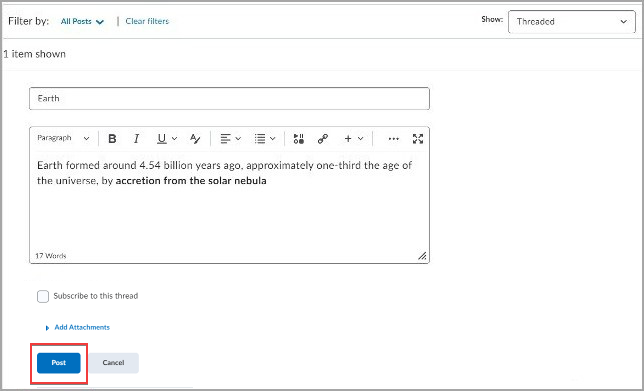Expand the Add Attachments section
Viewport: 644px width, 391px height.
tap(78, 327)
